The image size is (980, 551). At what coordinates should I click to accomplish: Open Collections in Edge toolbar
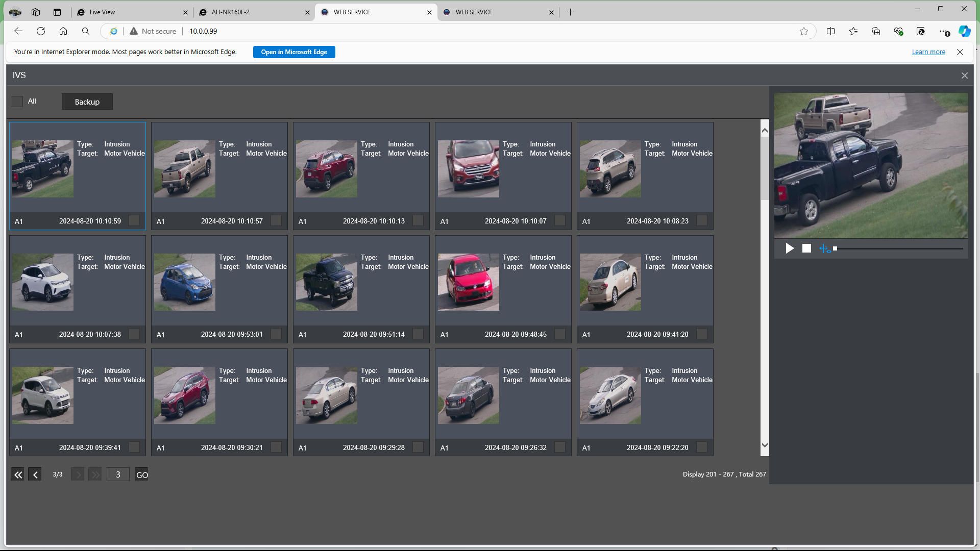[876, 31]
